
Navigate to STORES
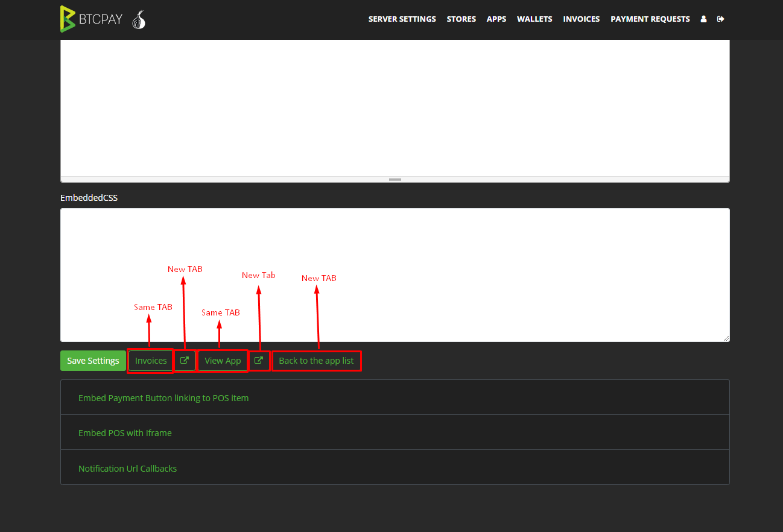tap(461, 19)
